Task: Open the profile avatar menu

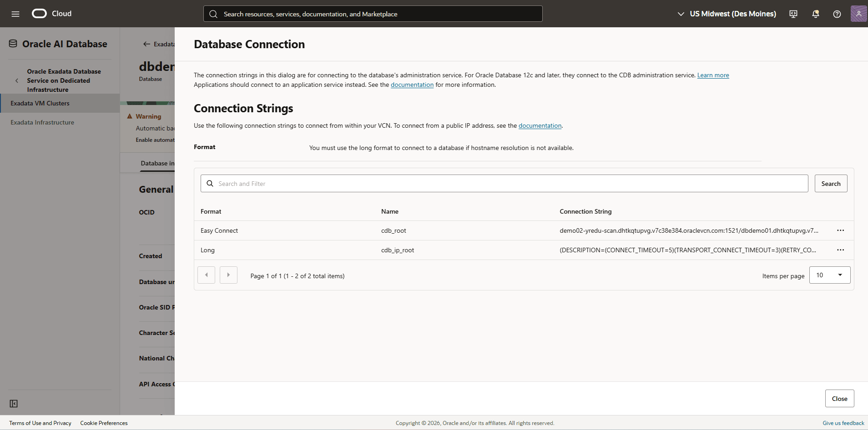Action: pos(858,14)
